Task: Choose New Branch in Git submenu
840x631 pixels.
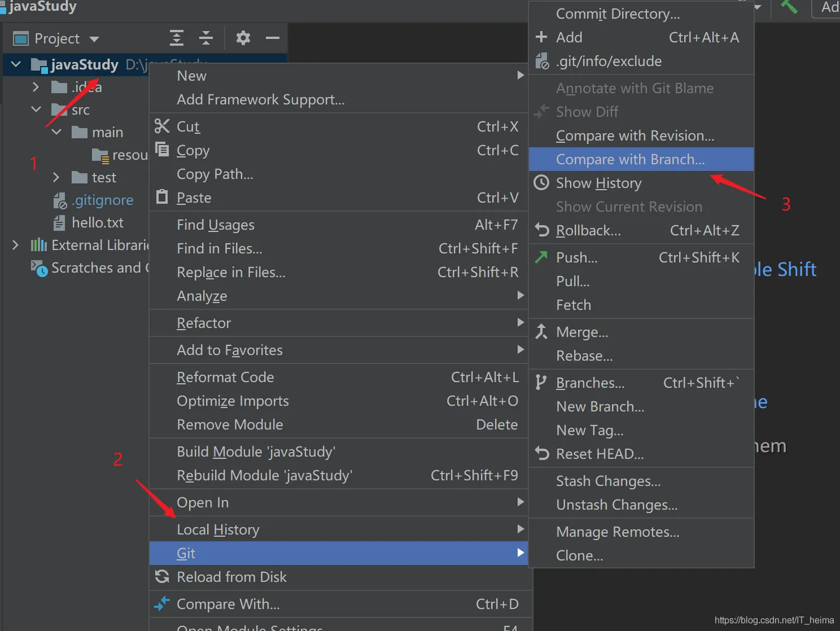Action: pos(641,406)
